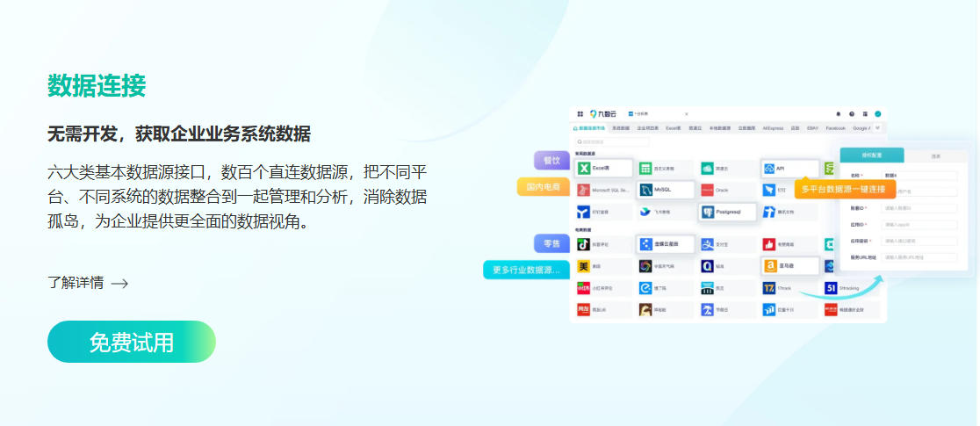Click the arrow next to 了解详情
980x426 pixels.
click(119, 284)
